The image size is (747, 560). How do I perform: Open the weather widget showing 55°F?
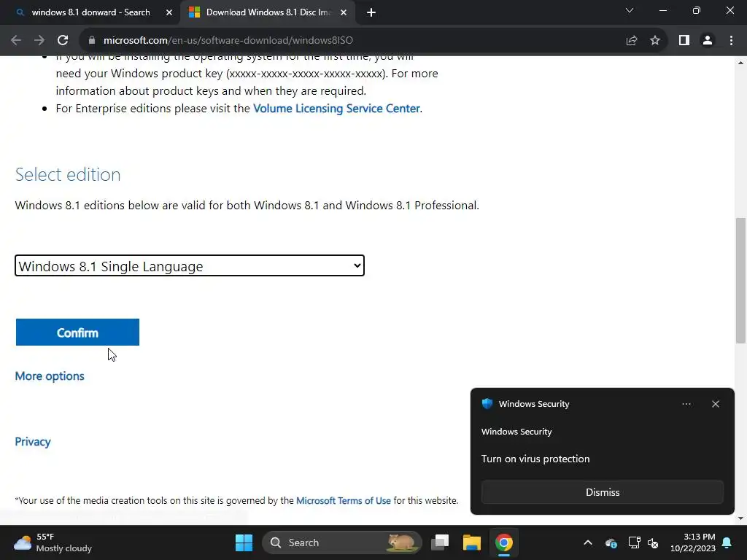[53, 542]
